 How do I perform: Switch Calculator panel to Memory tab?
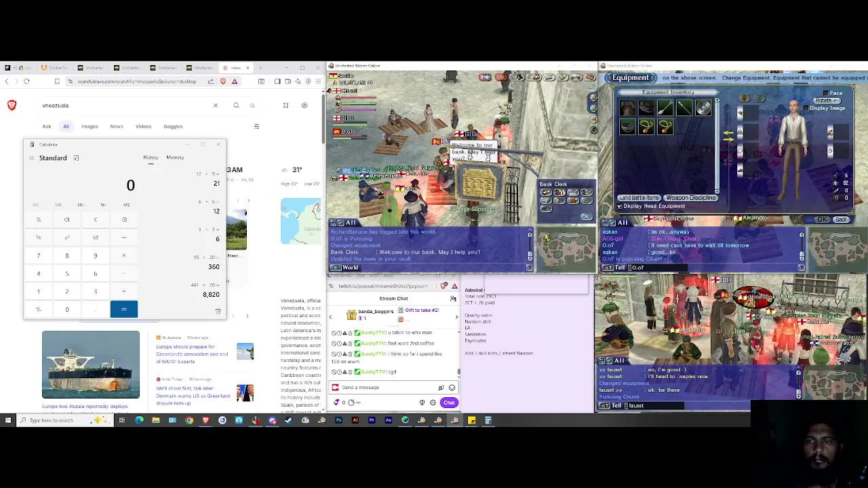click(x=175, y=157)
